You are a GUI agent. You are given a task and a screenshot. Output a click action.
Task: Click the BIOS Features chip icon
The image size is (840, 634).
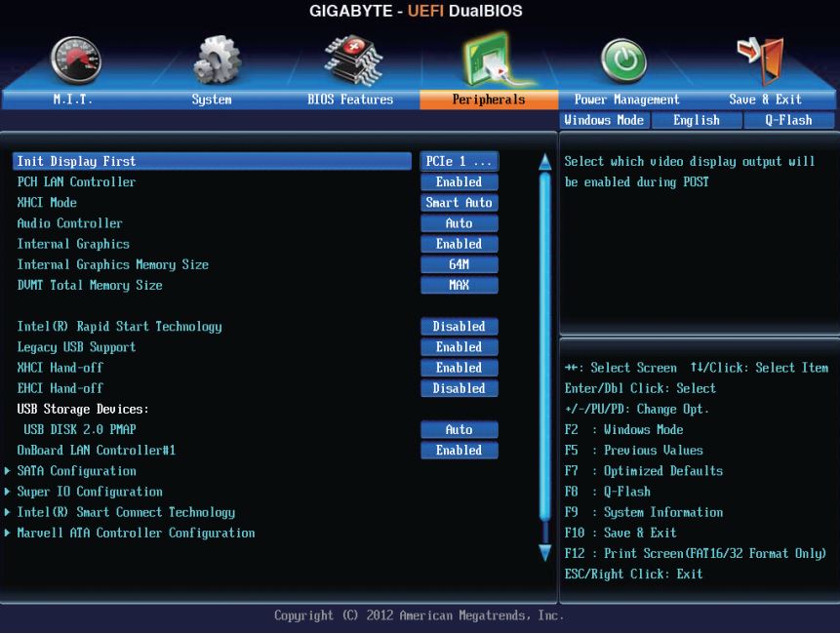click(x=353, y=60)
